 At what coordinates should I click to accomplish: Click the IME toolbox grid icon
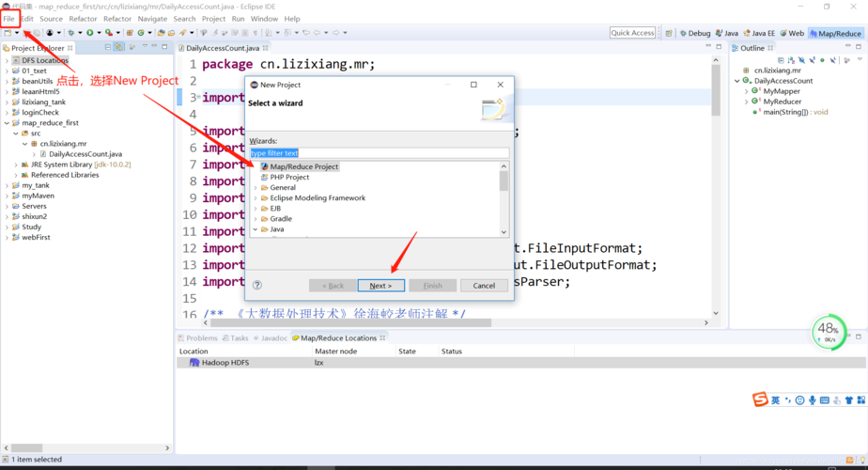(x=860, y=400)
